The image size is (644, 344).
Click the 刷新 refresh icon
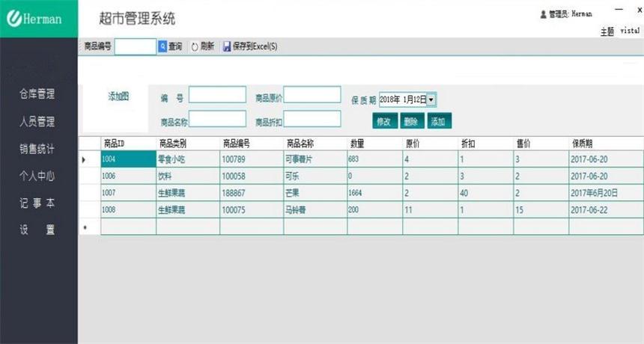(x=195, y=46)
